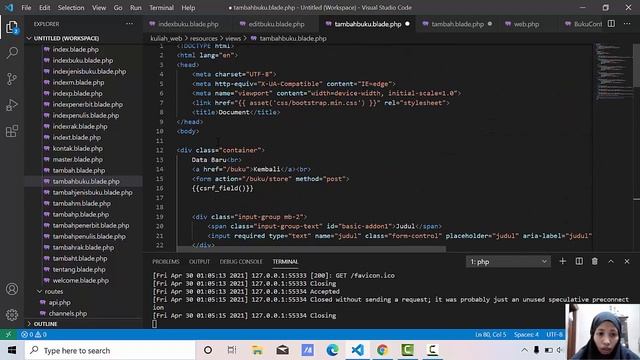This screenshot has width=640, height=360.
Task: Click Ln 80, Col 5 status indicator
Action: click(491, 334)
